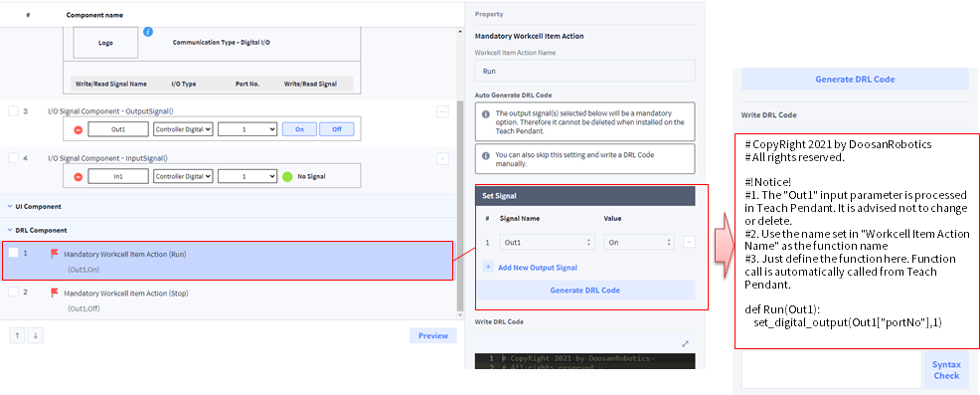The image size is (980, 395).
Task: Collapse OutputSignal component row 3 minus icon
Action: (442, 112)
